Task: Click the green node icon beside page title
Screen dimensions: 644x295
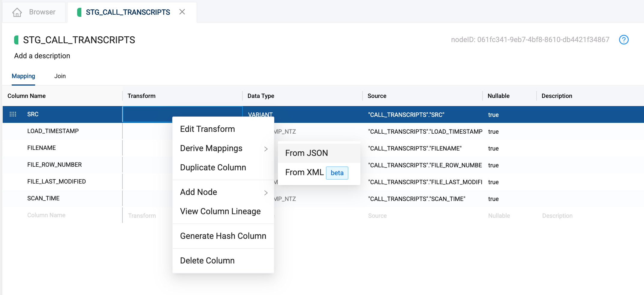Action: [17, 40]
